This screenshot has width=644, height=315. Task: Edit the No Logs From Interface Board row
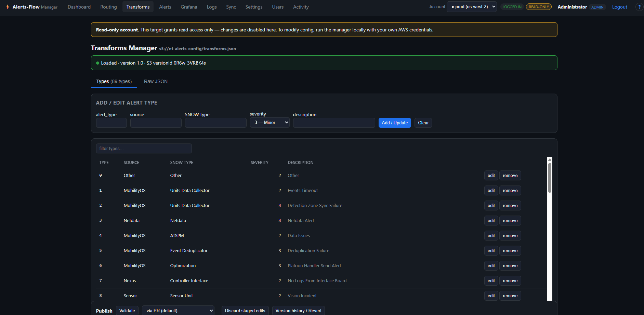click(x=491, y=280)
